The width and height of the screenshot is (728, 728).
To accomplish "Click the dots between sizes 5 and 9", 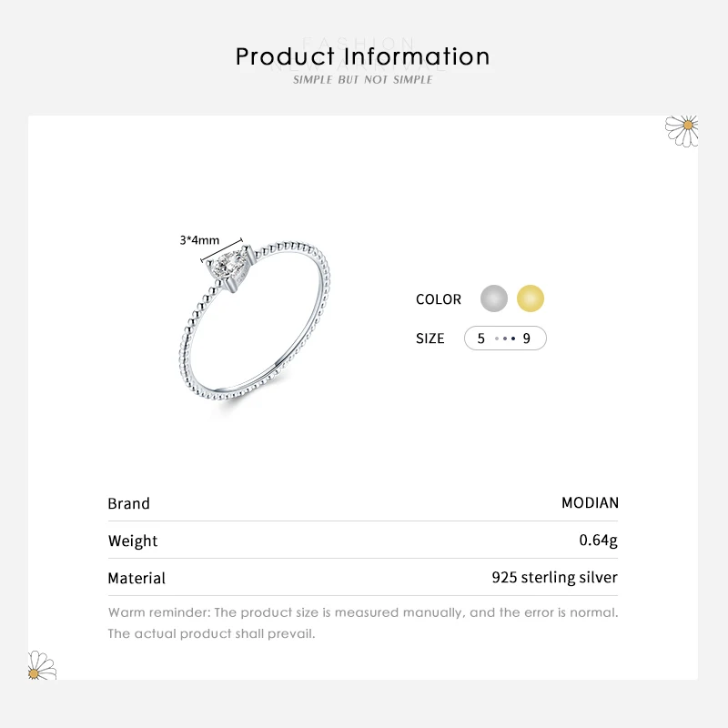I will (x=503, y=339).
